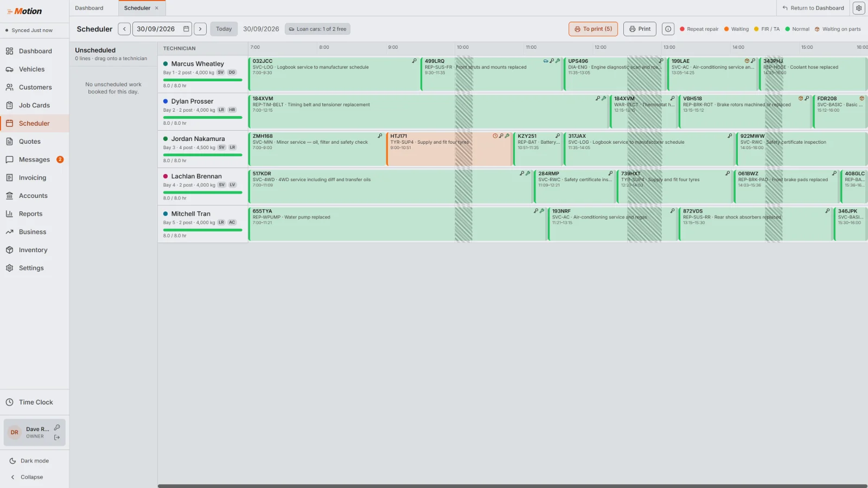This screenshot has width=868, height=488.
Task: Toggle the Repeat repair legend filter
Action: click(699, 29)
